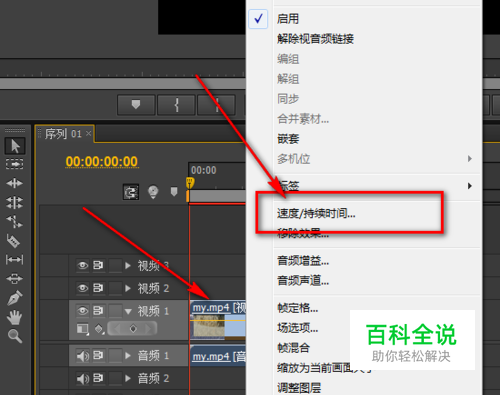Click the Mark Out brace button
Image resolution: width=500 pixels, height=395 pixels.
pyautogui.click(x=217, y=105)
